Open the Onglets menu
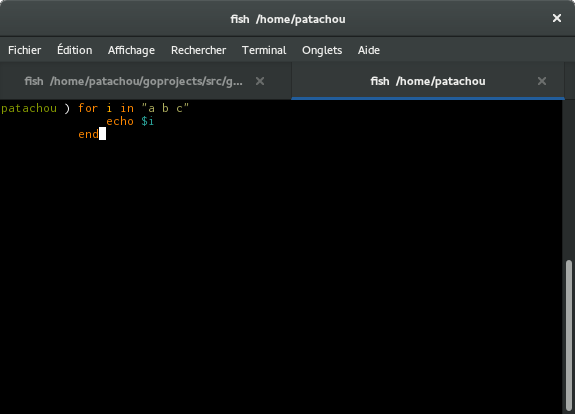This screenshot has width=575, height=414. 322,50
